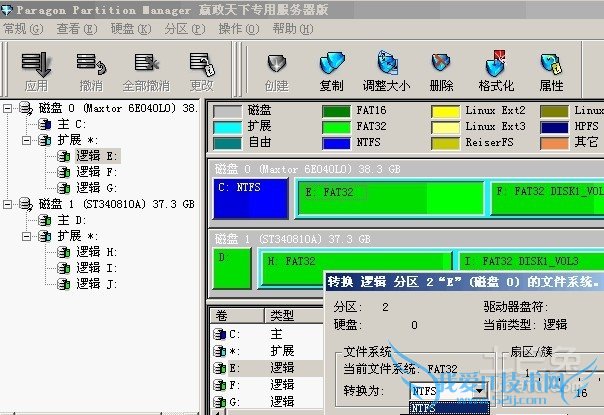Click the 其它 legend color swatch
This screenshot has width=604, height=415.
click(554, 143)
